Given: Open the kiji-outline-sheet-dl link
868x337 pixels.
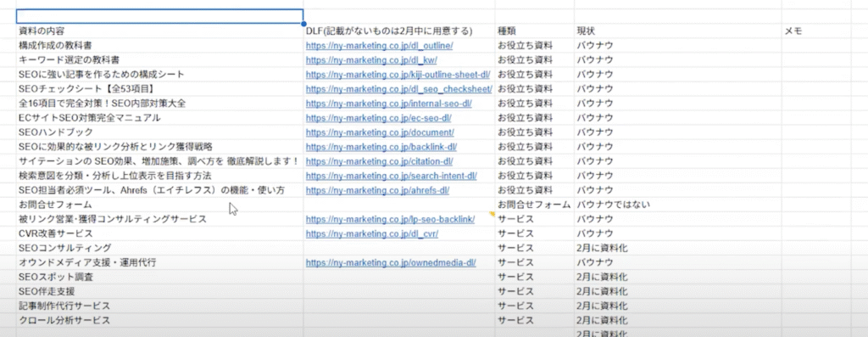Looking at the screenshot, I should [398, 74].
